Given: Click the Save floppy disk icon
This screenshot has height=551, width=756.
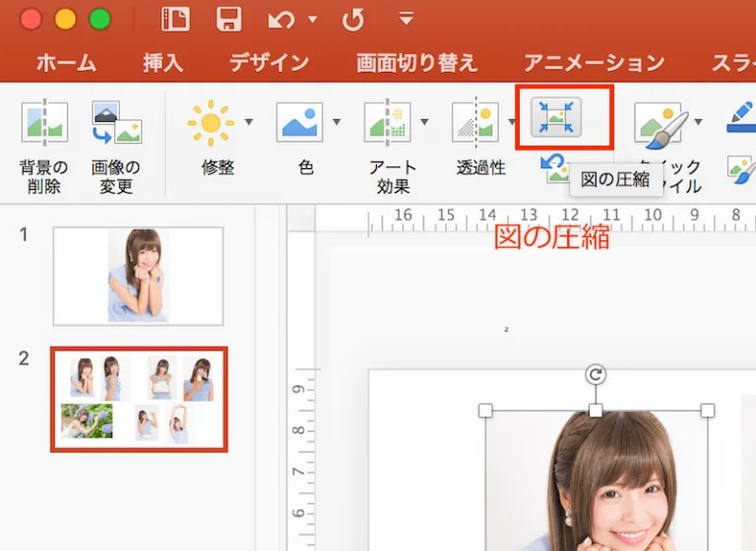Looking at the screenshot, I should coord(228,20).
